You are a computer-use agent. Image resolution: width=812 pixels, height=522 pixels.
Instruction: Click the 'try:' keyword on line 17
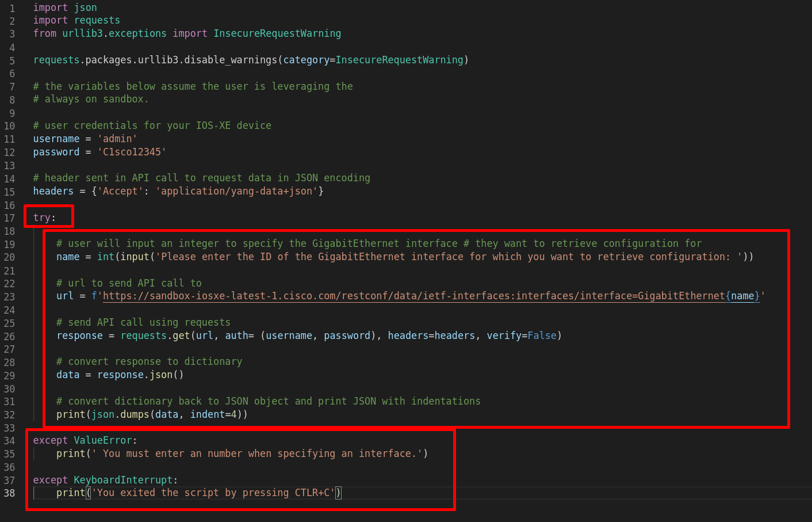point(44,218)
